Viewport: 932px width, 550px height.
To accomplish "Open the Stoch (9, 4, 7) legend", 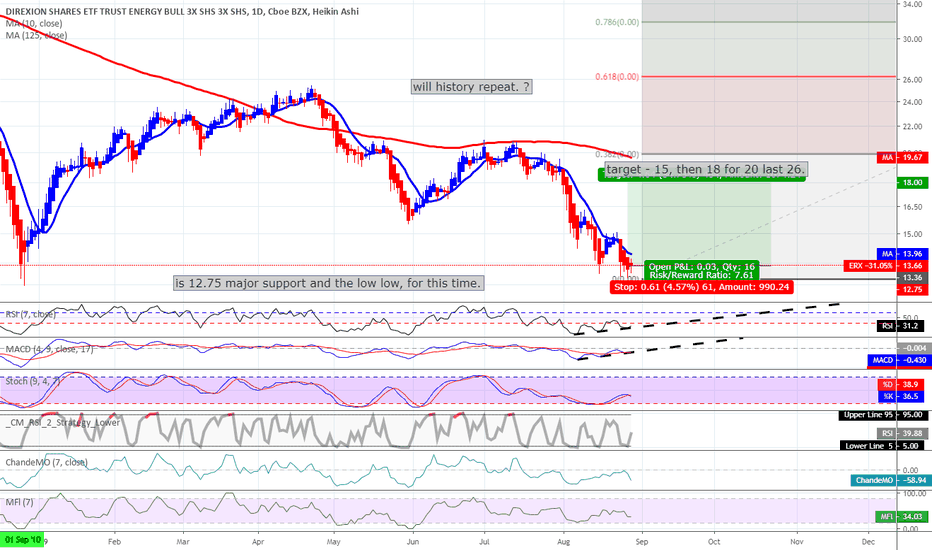I will [33, 381].
